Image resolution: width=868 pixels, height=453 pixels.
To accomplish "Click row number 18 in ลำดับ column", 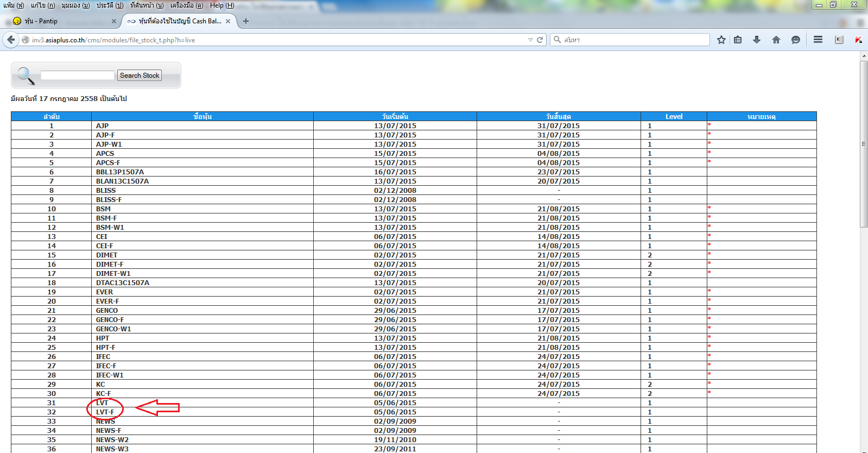I will (52, 283).
